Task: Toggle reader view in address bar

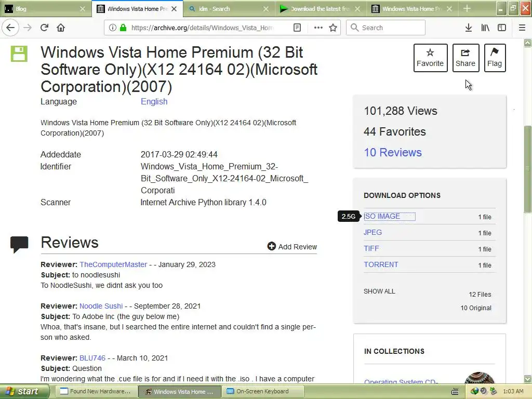Action: [x=297, y=28]
